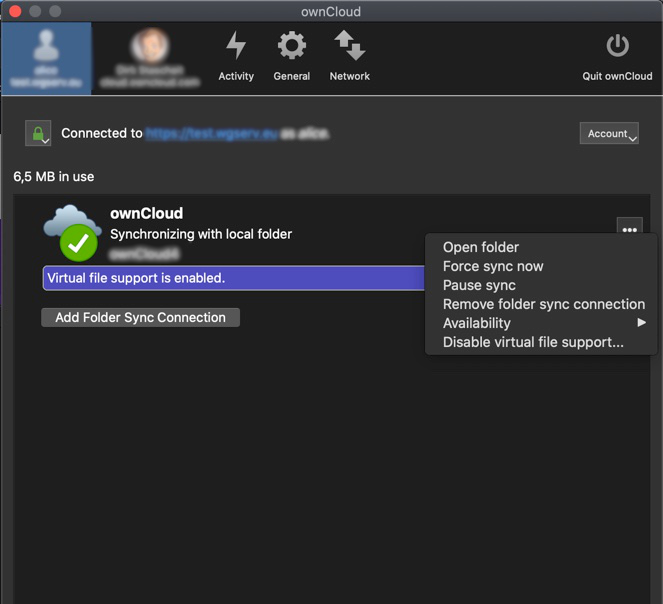
Task: Select Force sync now
Action: (x=493, y=266)
